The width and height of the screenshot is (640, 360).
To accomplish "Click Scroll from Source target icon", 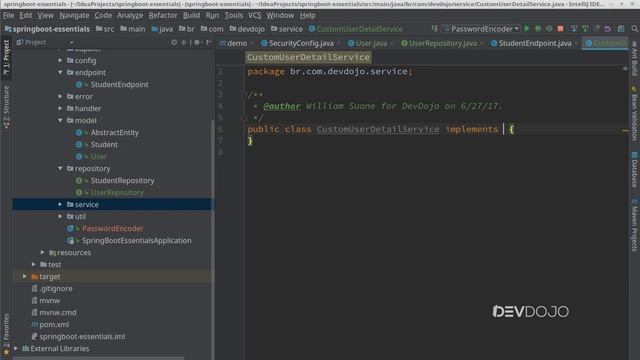I will (174, 42).
